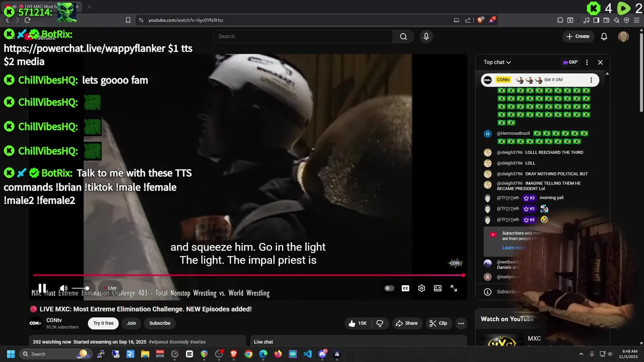Click the browser address bar URL
Image resolution: width=644 pixels, height=362 pixels.
click(x=186, y=20)
